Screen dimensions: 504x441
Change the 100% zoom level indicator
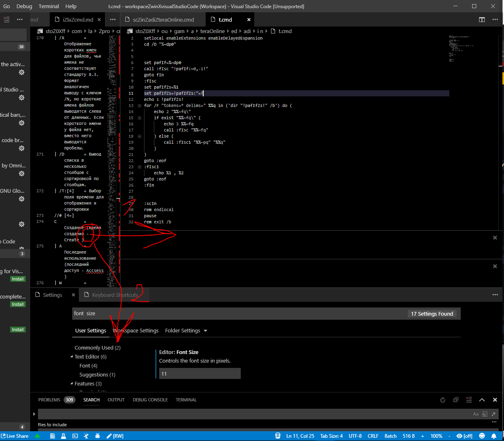(x=436, y=436)
